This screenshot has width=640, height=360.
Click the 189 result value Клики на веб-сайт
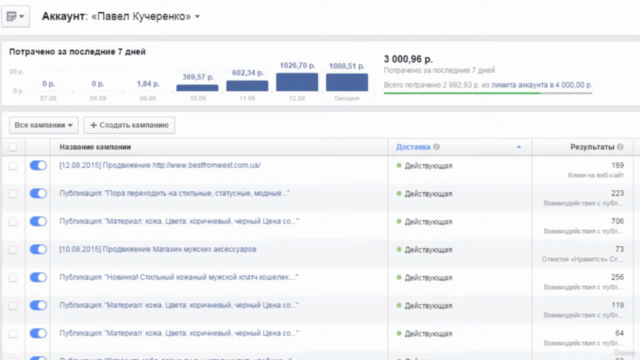click(617, 165)
